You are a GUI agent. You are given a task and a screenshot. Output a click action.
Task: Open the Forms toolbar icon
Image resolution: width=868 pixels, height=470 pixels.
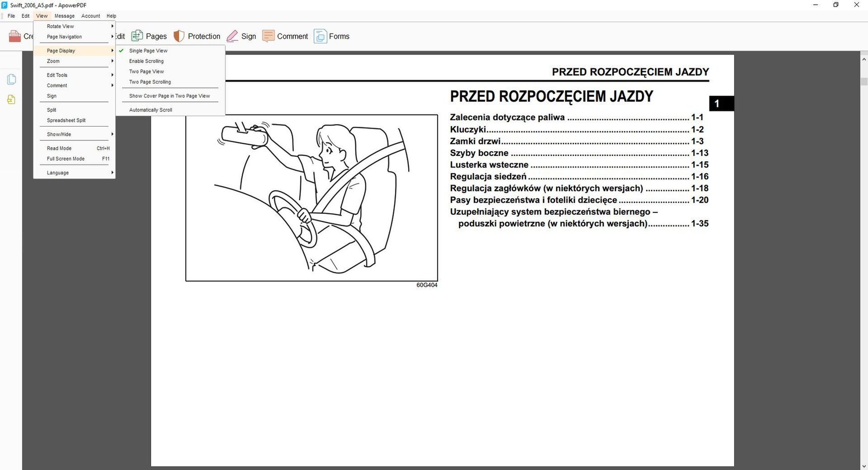coord(320,36)
